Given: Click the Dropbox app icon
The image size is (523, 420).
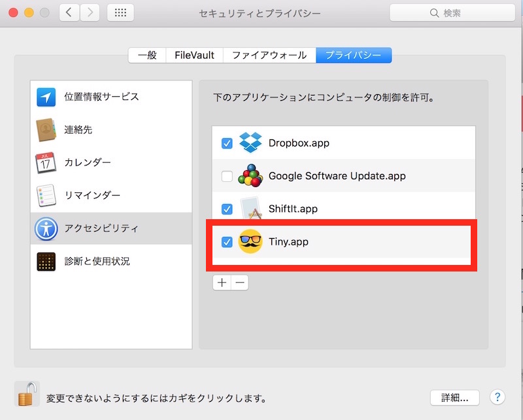Looking at the screenshot, I should 250,143.
